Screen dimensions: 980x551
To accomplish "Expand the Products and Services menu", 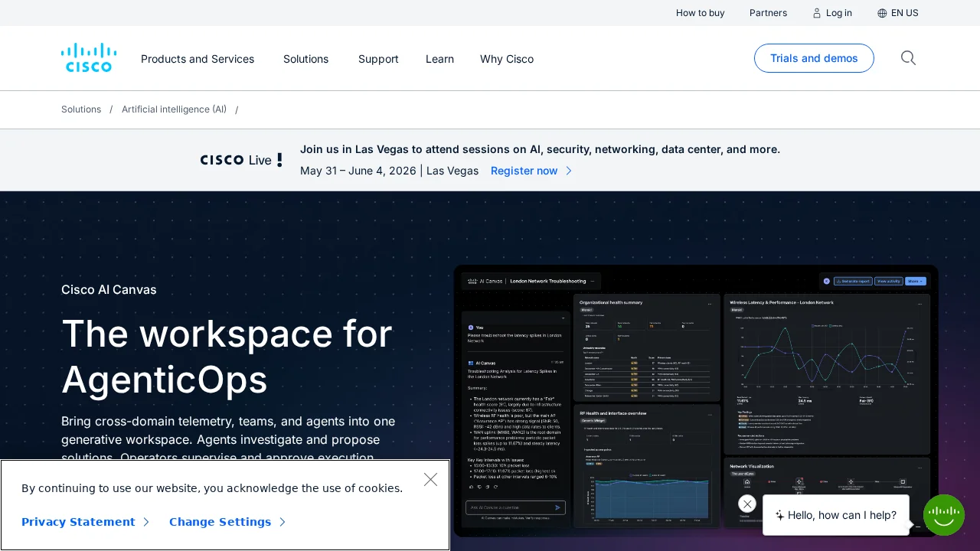I will click(x=198, y=59).
